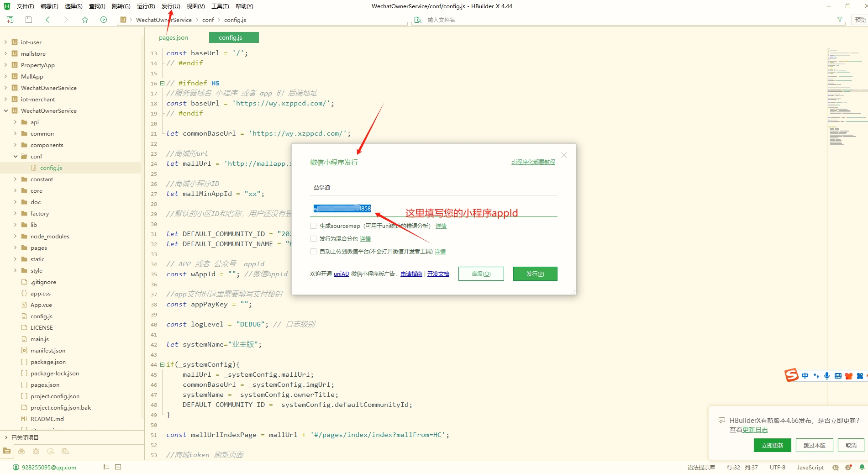This screenshot has width=868, height=474.
Task: Collapse the open WechatOwnerService project
Action: click(5, 111)
